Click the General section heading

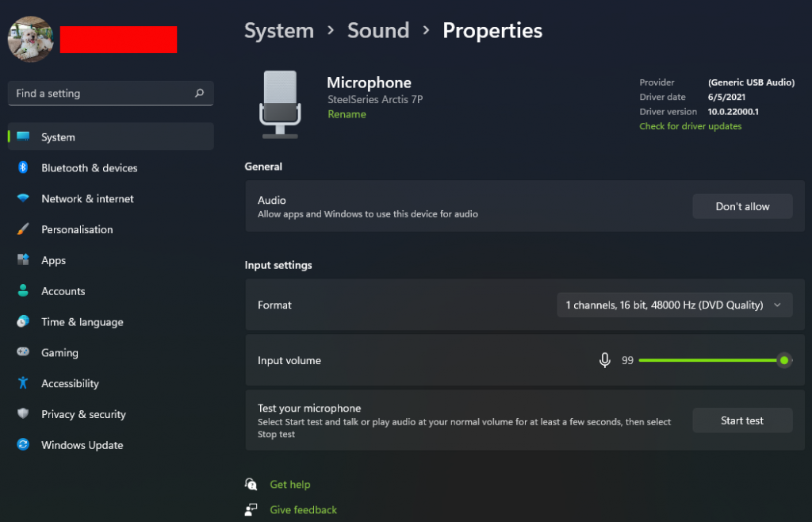pyautogui.click(x=263, y=167)
